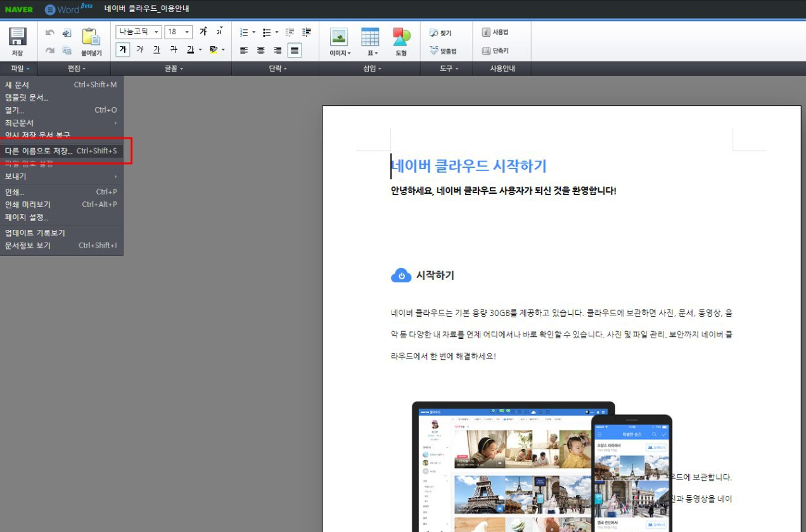Toggle strikethrough formatting
The width and height of the screenshot is (806, 532).
coord(173,49)
